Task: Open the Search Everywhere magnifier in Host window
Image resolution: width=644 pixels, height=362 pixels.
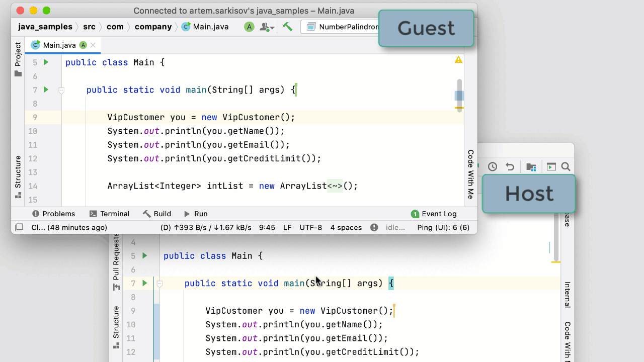Action: tap(566, 167)
